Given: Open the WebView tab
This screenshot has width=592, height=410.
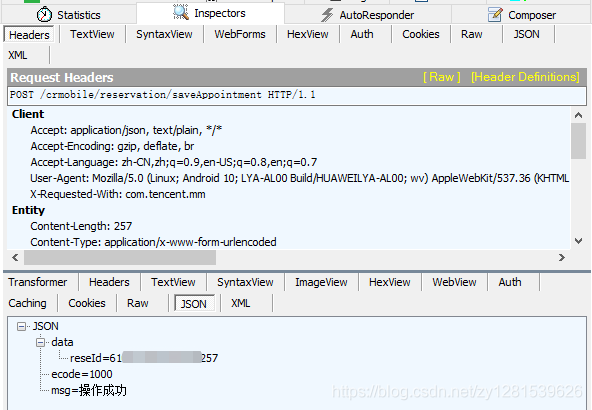Looking at the screenshot, I should [x=454, y=282].
